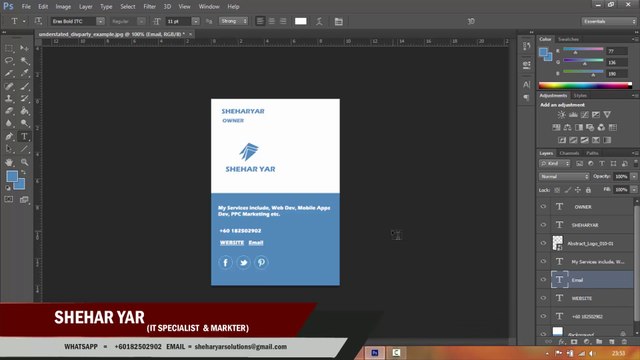This screenshot has height=360, width=640.
Task: Open Essentials workspace dropdown
Action: coord(609,21)
